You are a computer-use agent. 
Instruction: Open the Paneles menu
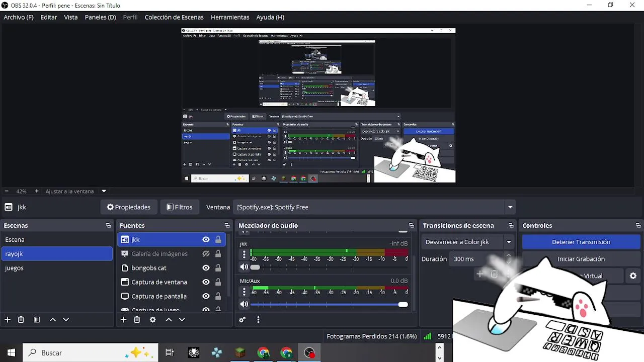(x=101, y=17)
